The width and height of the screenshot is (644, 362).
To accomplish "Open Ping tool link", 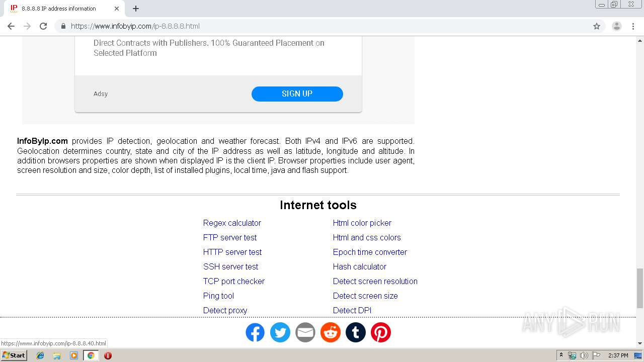I will click(218, 296).
